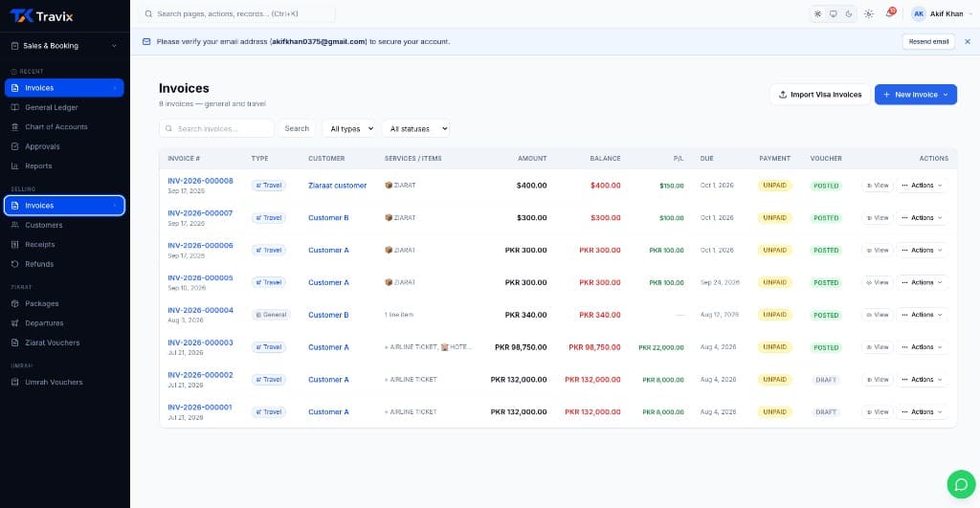This screenshot has width=980, height=508.
Task: Open the notifications bell
Action: 889,13
